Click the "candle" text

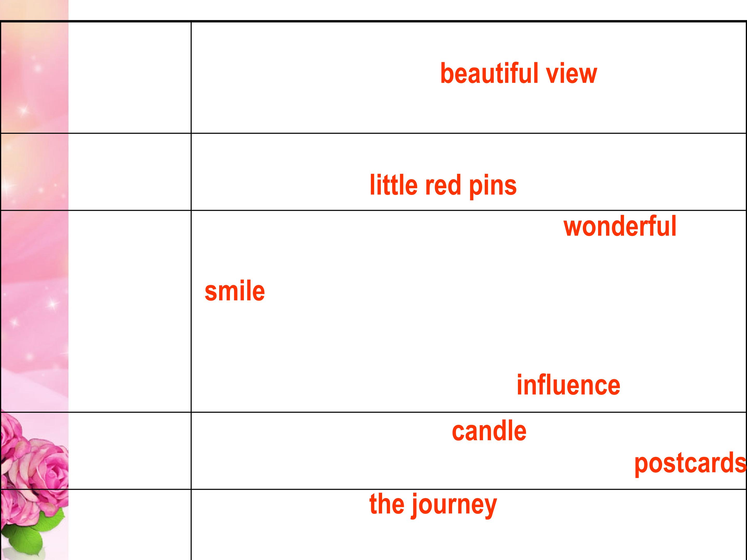click(x=489, y=431)
